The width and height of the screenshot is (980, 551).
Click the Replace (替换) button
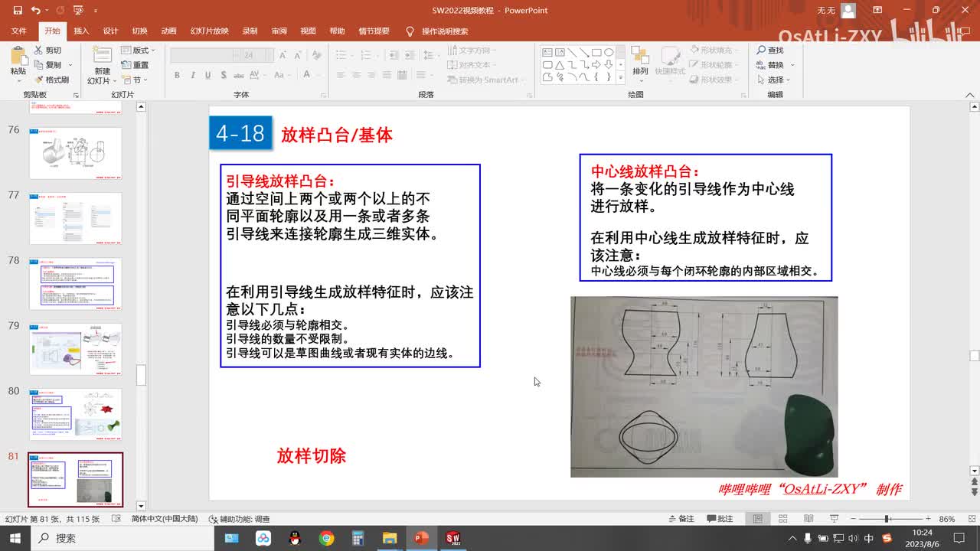click(771, 65)
